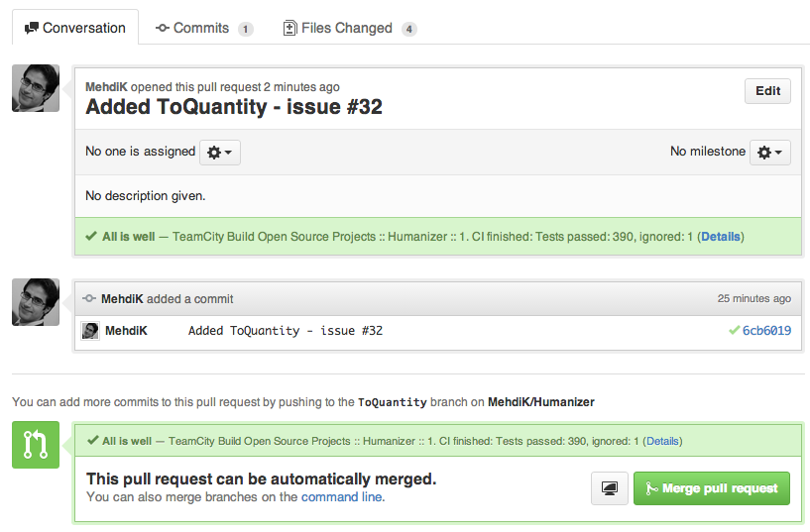
Task: Click the desktop client monitor icon button
Action: (610, 488)
